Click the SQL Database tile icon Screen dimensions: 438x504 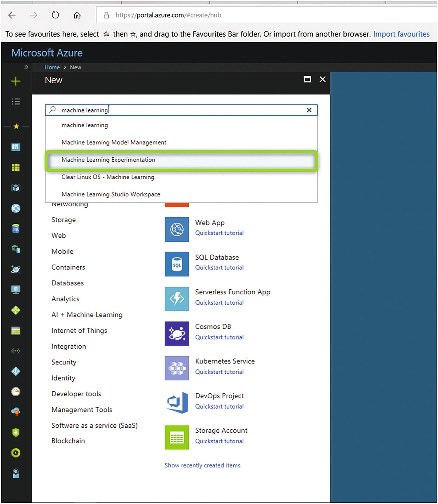177,264
